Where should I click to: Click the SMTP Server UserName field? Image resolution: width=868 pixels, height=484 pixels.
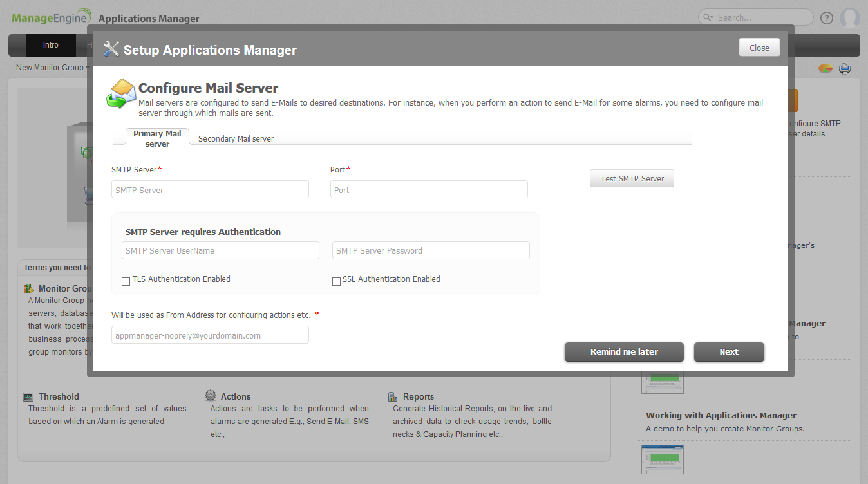point(220,250)
